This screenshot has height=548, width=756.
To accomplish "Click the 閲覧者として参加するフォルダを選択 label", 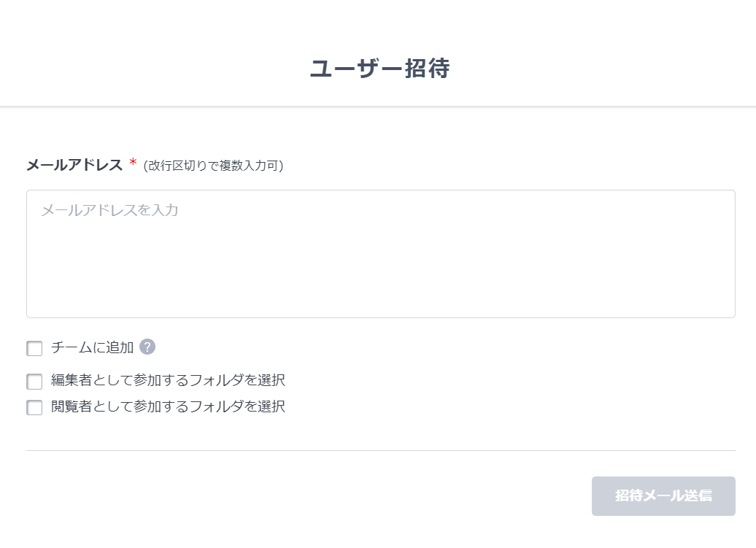I will tap(169, 407).
